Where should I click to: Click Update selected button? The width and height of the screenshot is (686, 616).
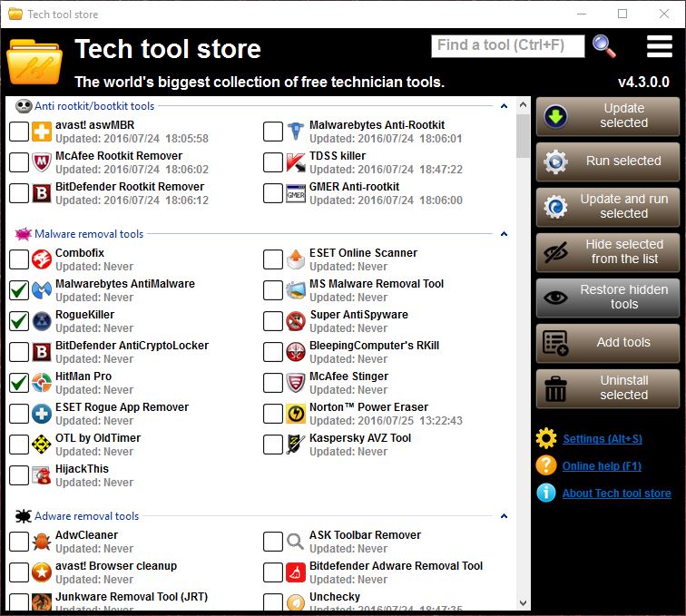pos(608,116)
